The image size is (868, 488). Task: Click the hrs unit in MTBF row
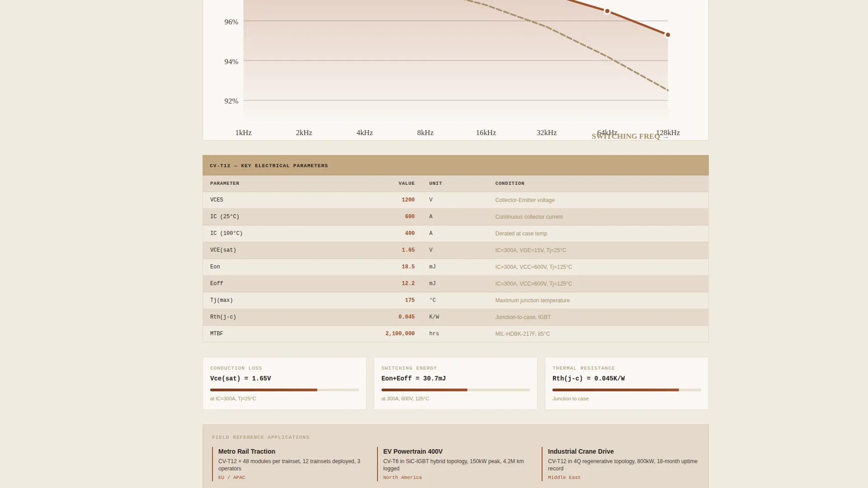click(434, 333)
